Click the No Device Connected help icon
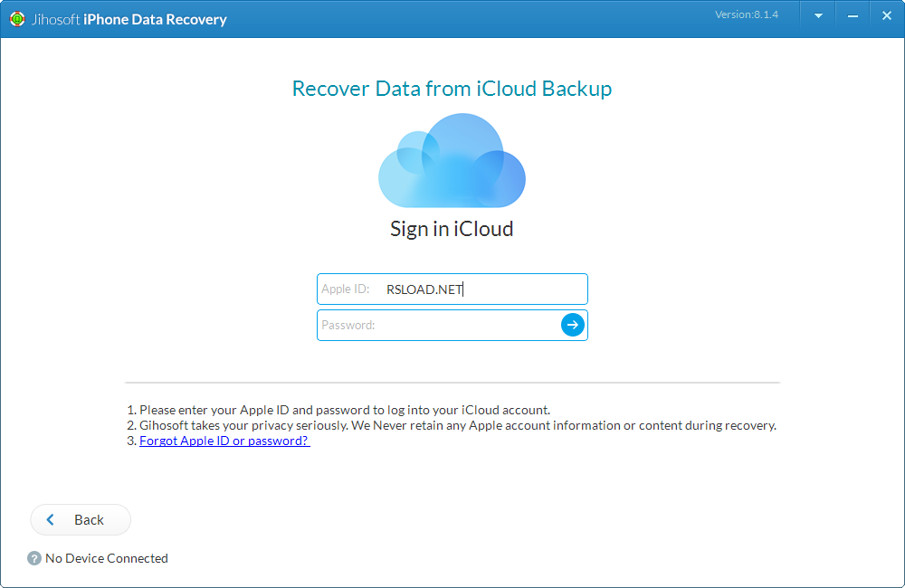 [34, 558]
